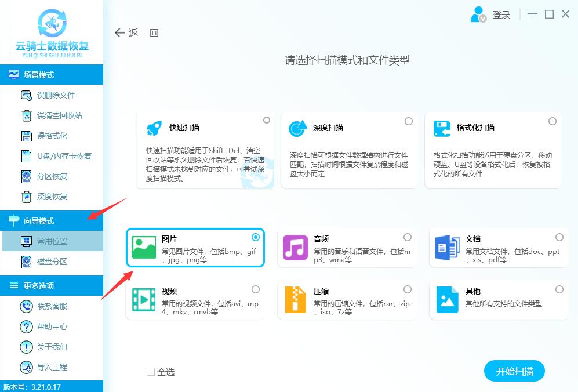Open 帮助中心 help center link

click(x=52, y=326)
